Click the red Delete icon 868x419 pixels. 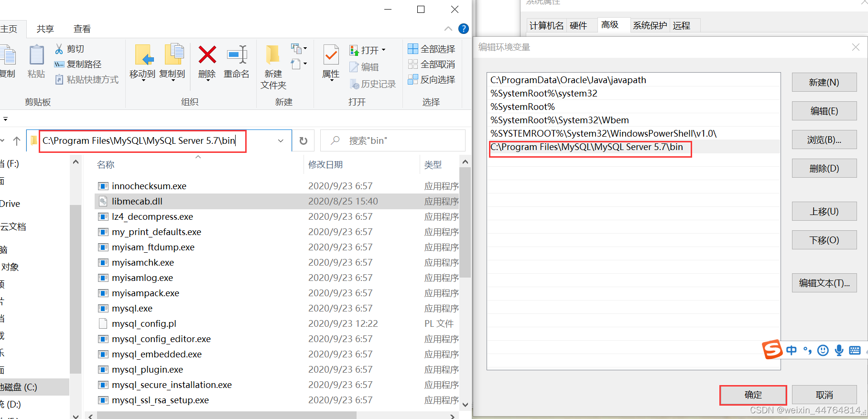tap(207, 55)
